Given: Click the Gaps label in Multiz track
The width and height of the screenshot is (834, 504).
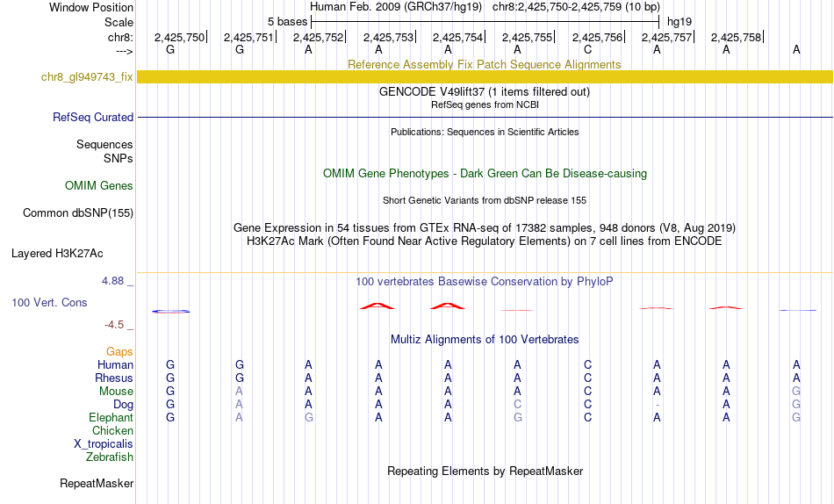Looking at the screenshot, I should coord(119,352).
